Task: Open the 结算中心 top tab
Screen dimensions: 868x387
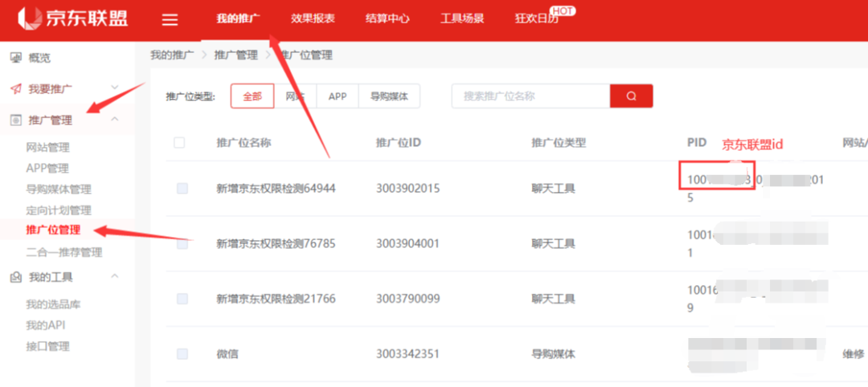Action: 387,18
